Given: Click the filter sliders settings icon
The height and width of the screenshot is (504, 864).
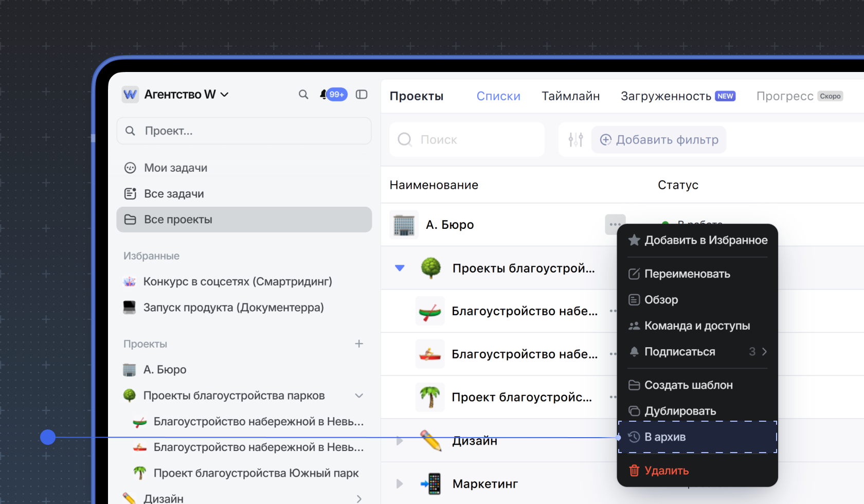Looking at the screenshot, I should 575,139.
